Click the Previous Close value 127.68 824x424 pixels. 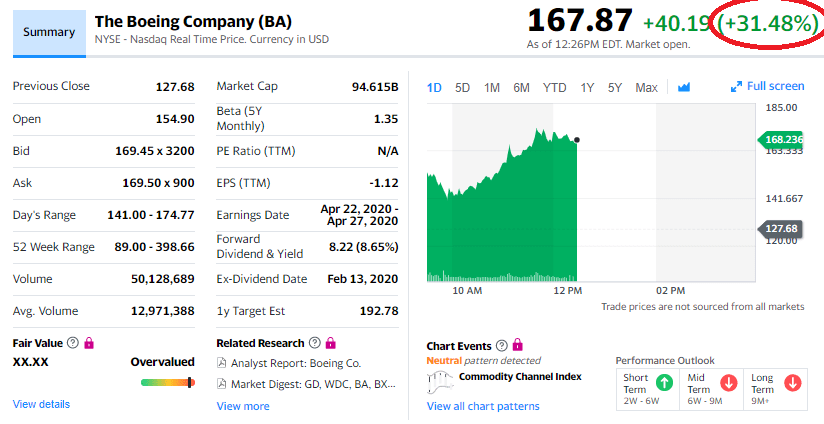pos(175,87)
